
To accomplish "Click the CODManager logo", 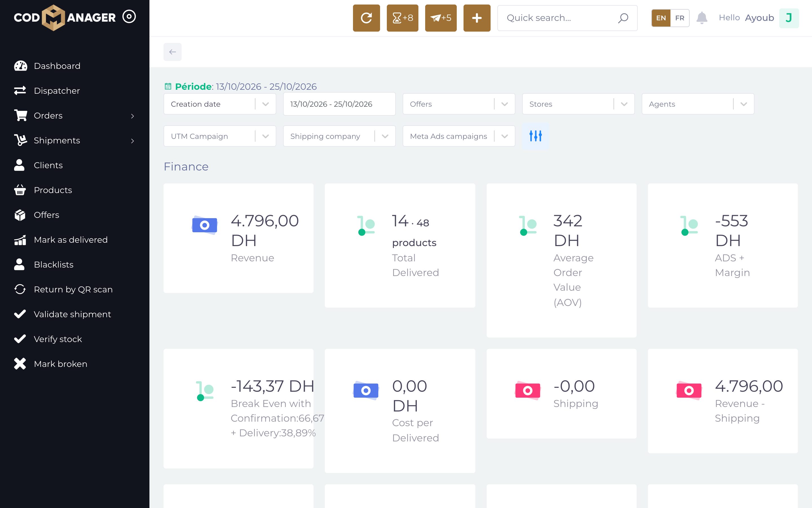I will tap(65, 17).
